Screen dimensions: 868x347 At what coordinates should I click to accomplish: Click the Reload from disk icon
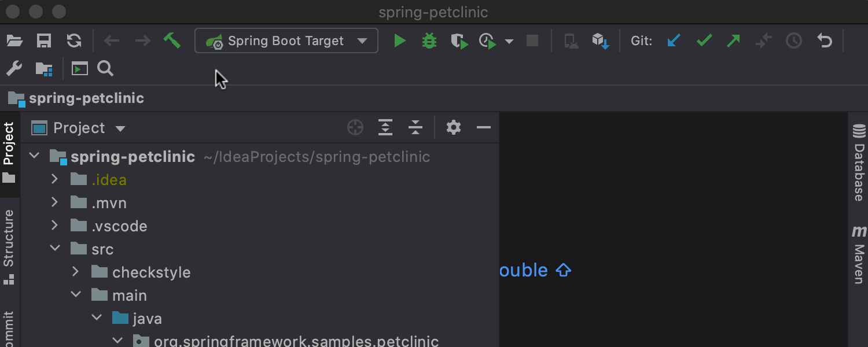(x=74, y=41)
